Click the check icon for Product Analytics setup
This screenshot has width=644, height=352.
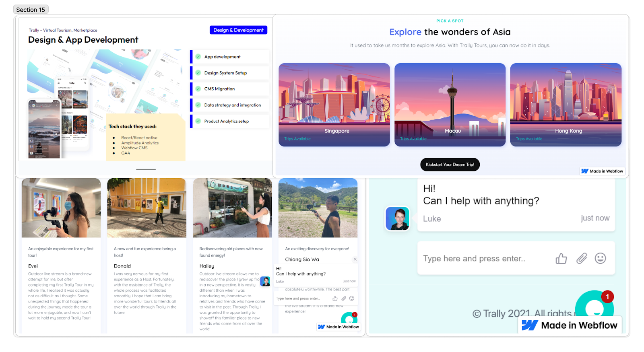pos(198,121)
